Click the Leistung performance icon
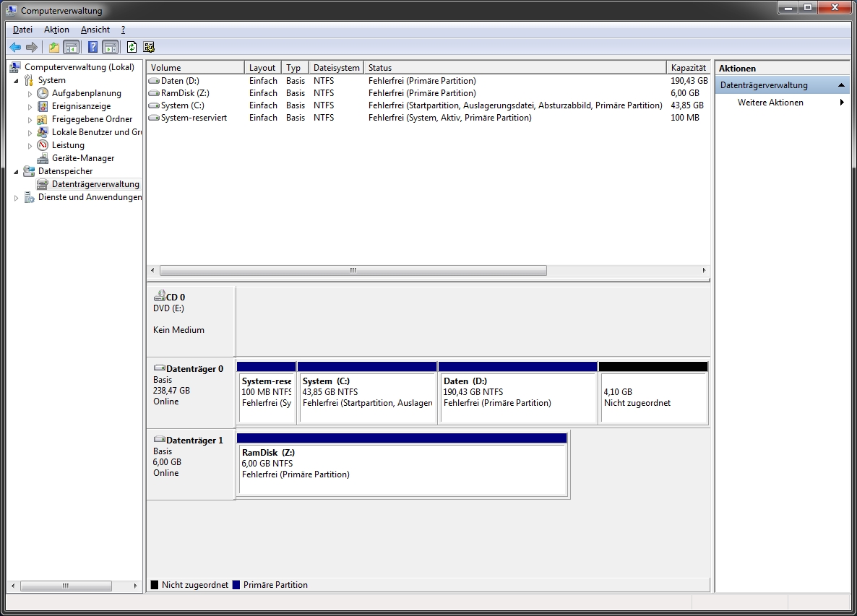The height and width of the screenshot is (616, 857). point(43,145)
